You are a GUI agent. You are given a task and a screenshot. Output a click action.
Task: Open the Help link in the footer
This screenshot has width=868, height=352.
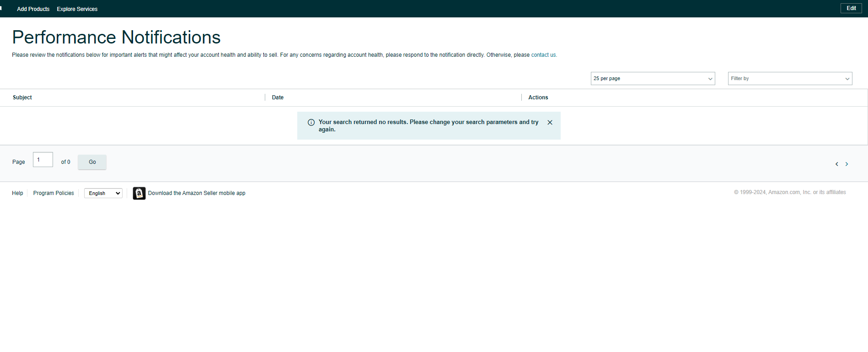click(17, 193)
